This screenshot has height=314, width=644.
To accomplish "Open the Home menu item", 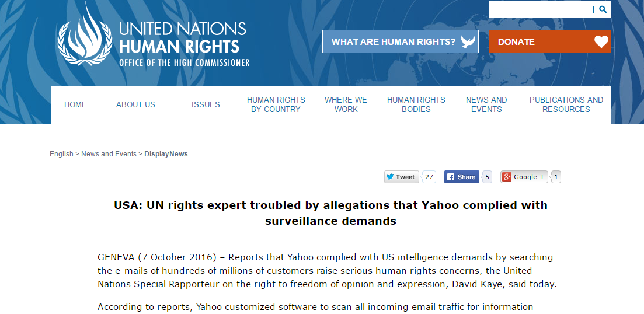I will tap(75, 104).
